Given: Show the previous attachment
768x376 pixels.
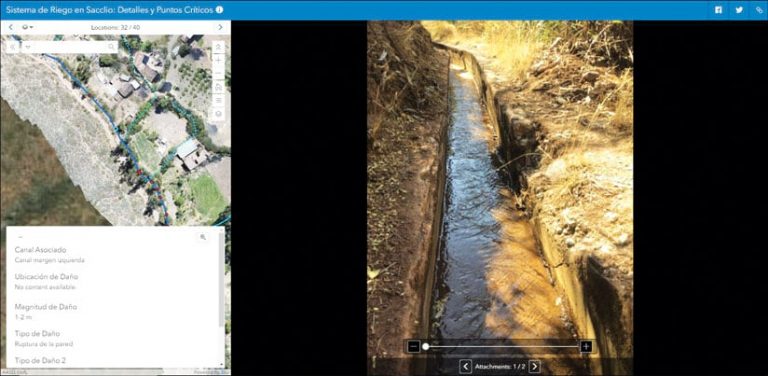Looking at the screenshot, I should pyautogui.click(x=465, y=366).
